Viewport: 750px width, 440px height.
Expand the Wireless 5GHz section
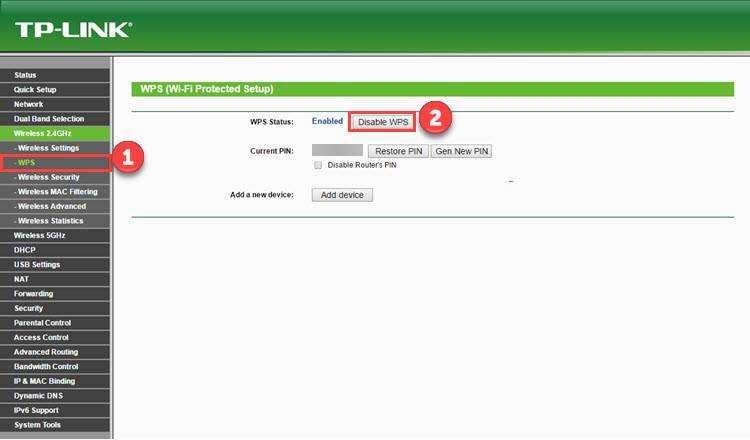(55, 235)
